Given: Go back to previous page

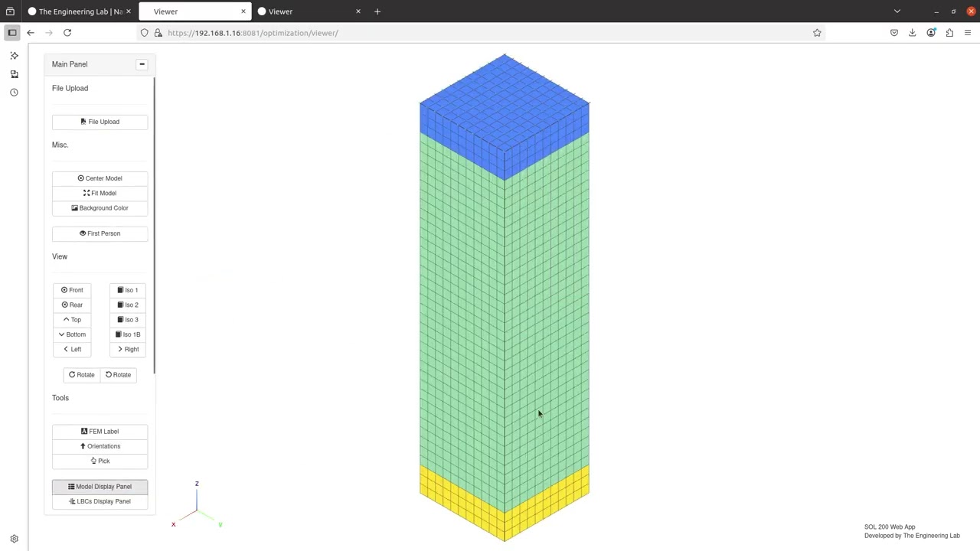Looking at the screenshot, I should pyautogui.click(x=31, y=33).
